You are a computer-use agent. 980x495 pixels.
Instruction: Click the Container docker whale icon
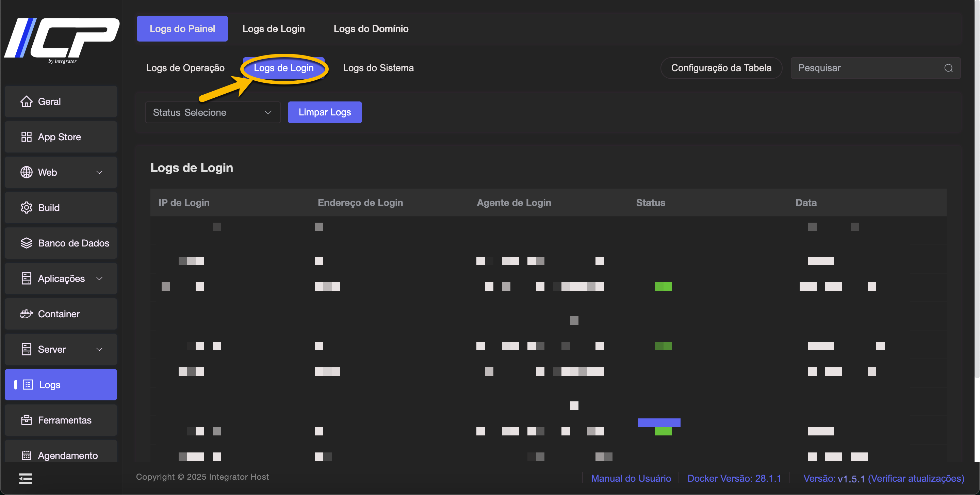click(x=26, y=314)
